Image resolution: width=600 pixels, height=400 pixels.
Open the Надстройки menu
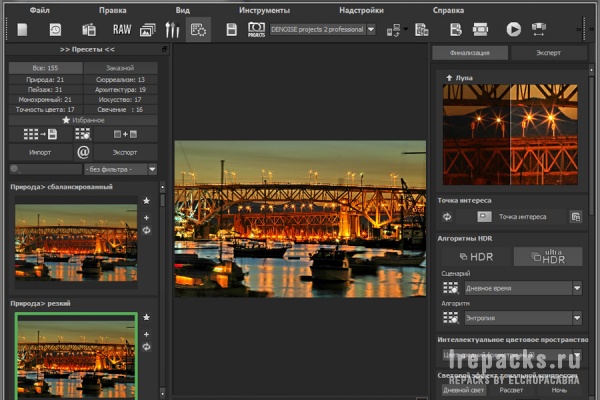click(361, 10)
